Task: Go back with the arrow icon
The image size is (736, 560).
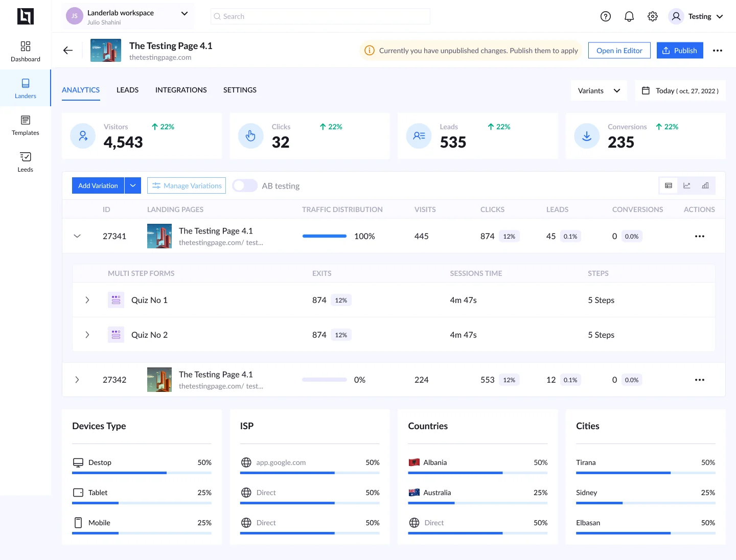Action: click(68, 50)
